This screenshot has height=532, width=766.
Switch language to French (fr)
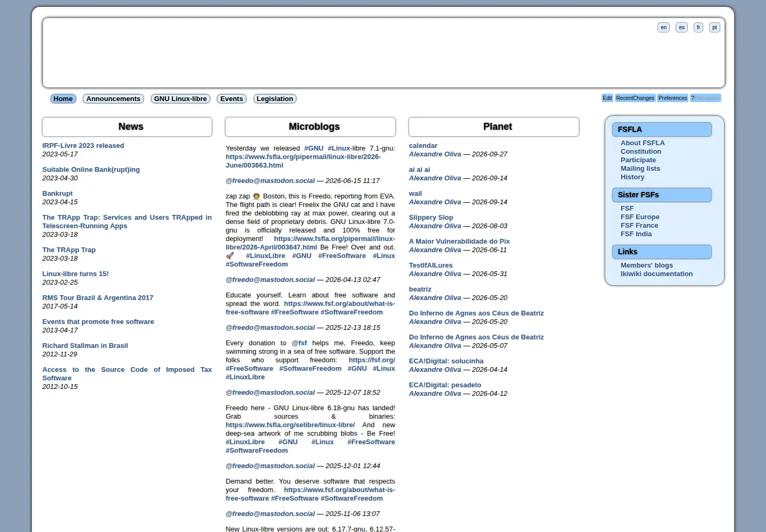click(698, 27)
